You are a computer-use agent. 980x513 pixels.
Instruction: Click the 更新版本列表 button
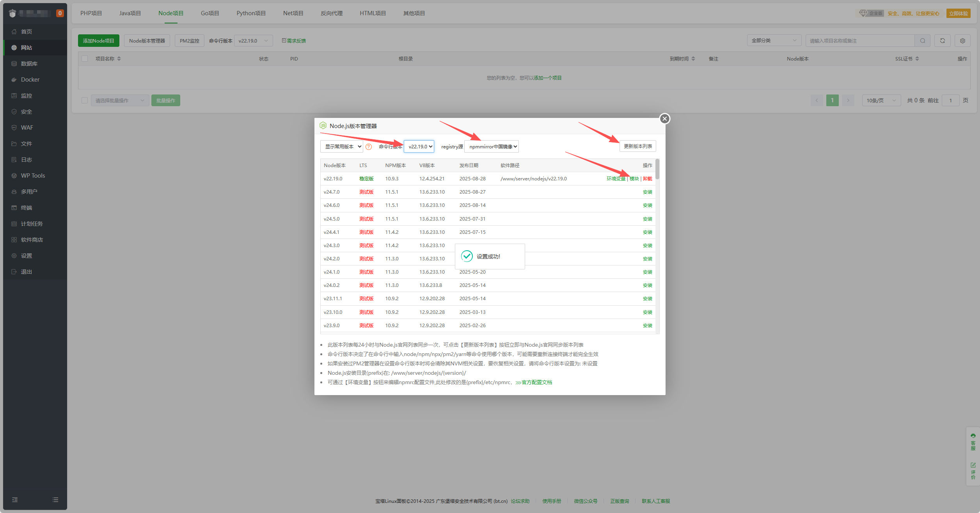(x=637, y=146)
